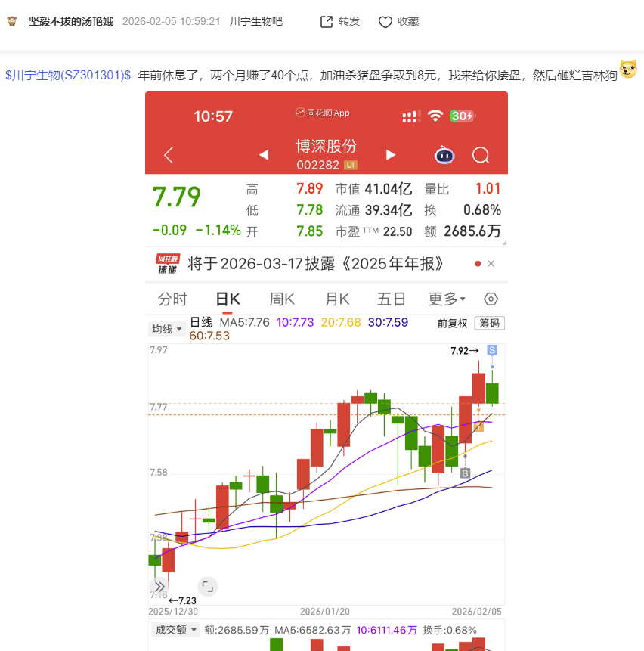Toggle the 前复权 adjustment option

pos(452,324)
